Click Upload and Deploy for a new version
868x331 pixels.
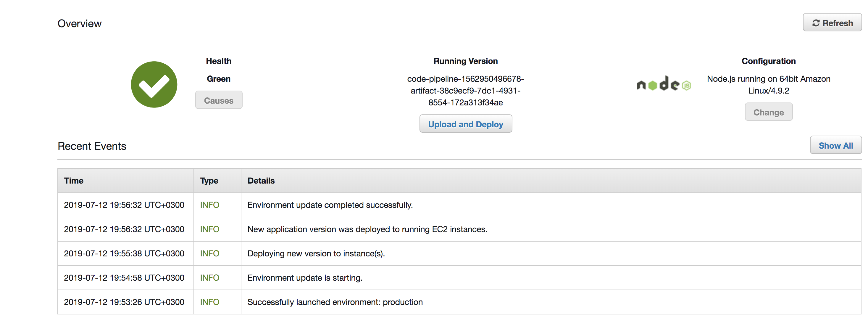click(x=466, y=124)
